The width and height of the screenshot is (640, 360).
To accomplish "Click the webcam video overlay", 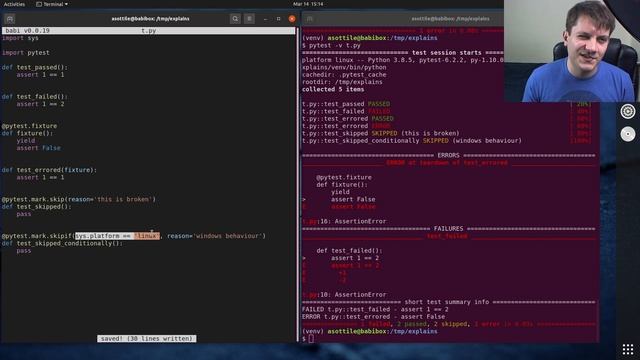I will pos(571,51).
